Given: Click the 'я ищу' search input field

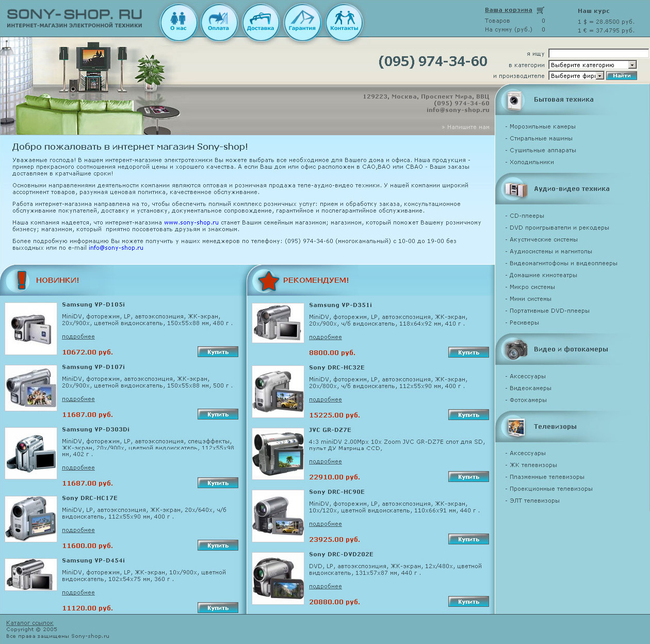Looking at the screenshot, I should coord(598,53).
